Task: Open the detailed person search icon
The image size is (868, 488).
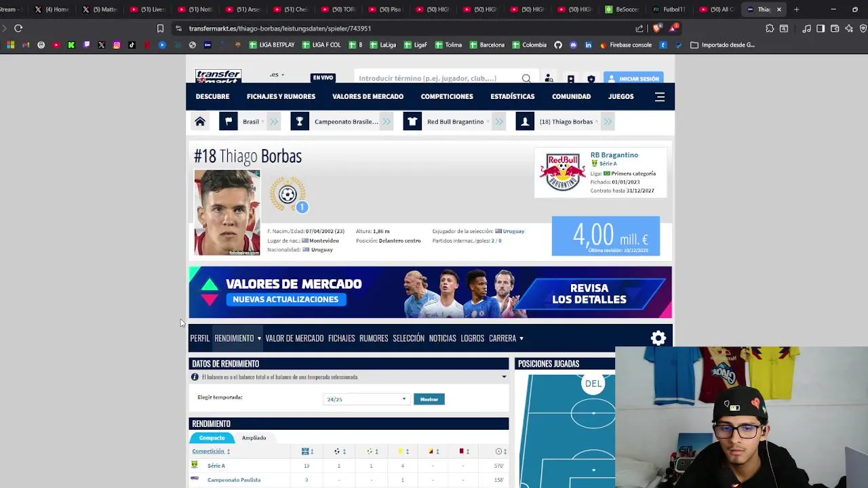Action: (549, 79)
